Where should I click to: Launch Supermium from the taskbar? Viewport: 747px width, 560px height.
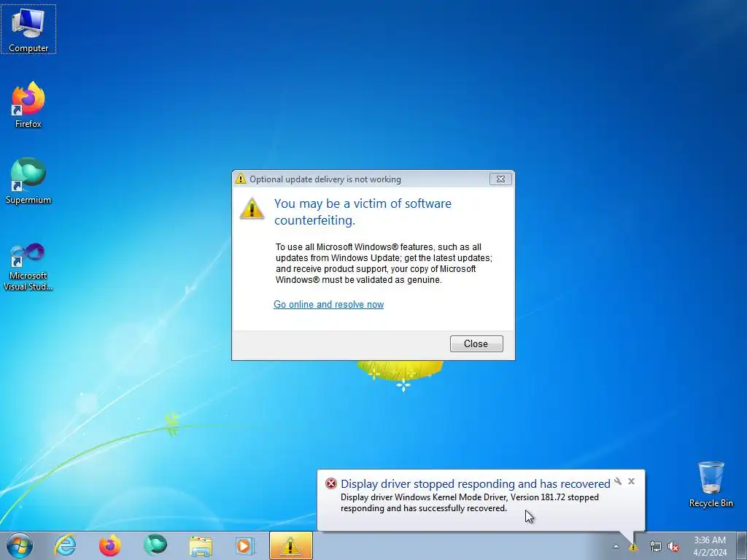[x=155, y=545]
